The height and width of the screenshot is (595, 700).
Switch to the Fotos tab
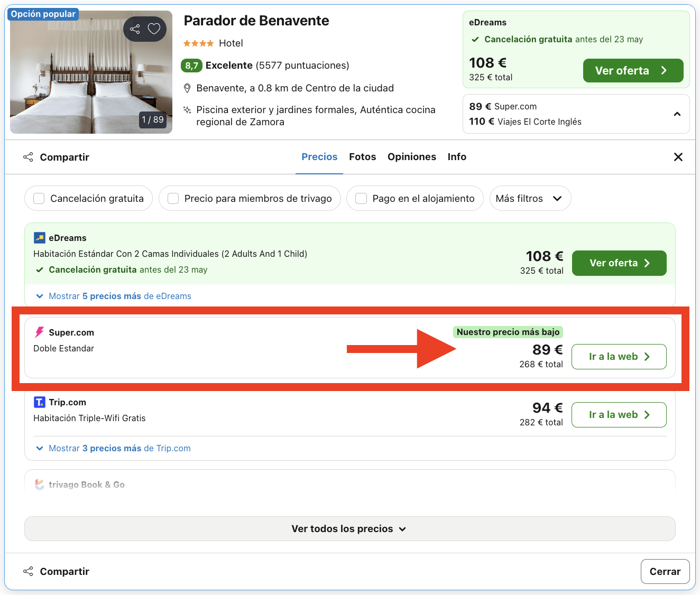click(362, 156)
